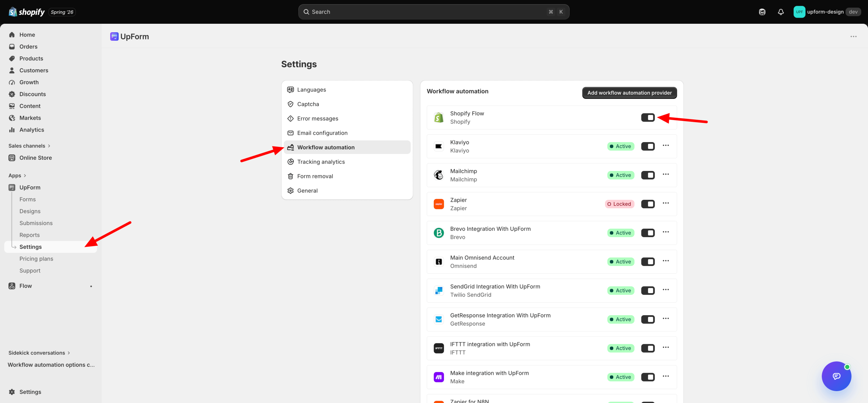Viewport: 868px width, 403px height.
Task: Open more options for the IFTTT row
Action: point(666,347)
